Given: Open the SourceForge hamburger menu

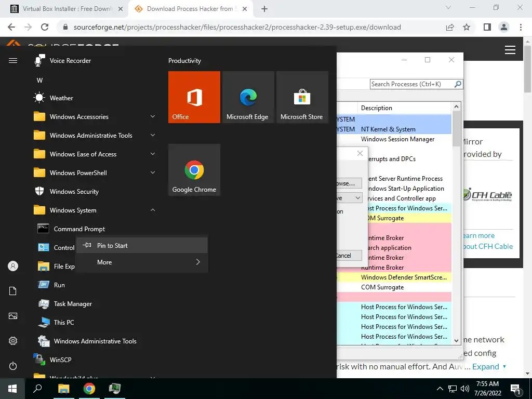Looking at the screenshot, I should point(510,50).
